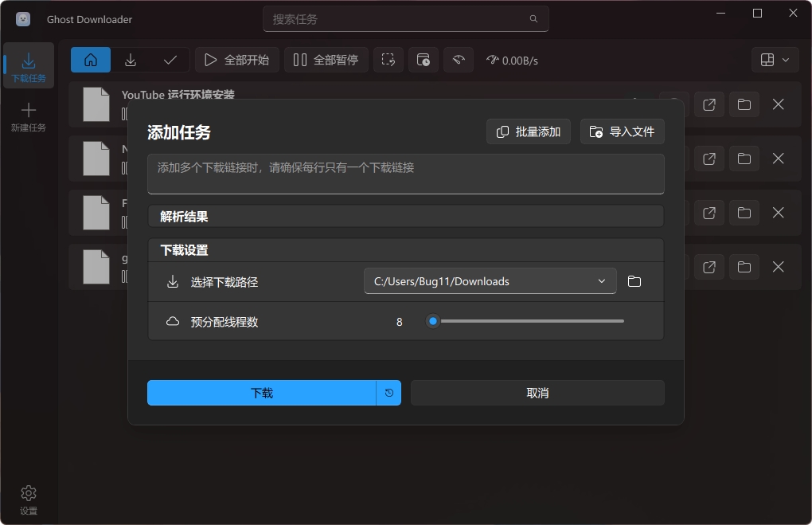Open 设置 in the sidebar

pyautogui.click(x=29, y=500)
